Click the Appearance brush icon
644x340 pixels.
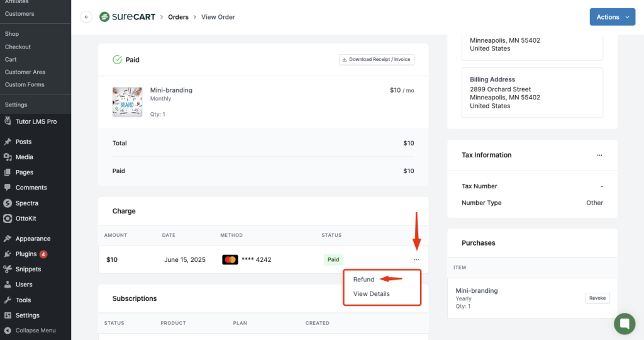tap(8, 239)
